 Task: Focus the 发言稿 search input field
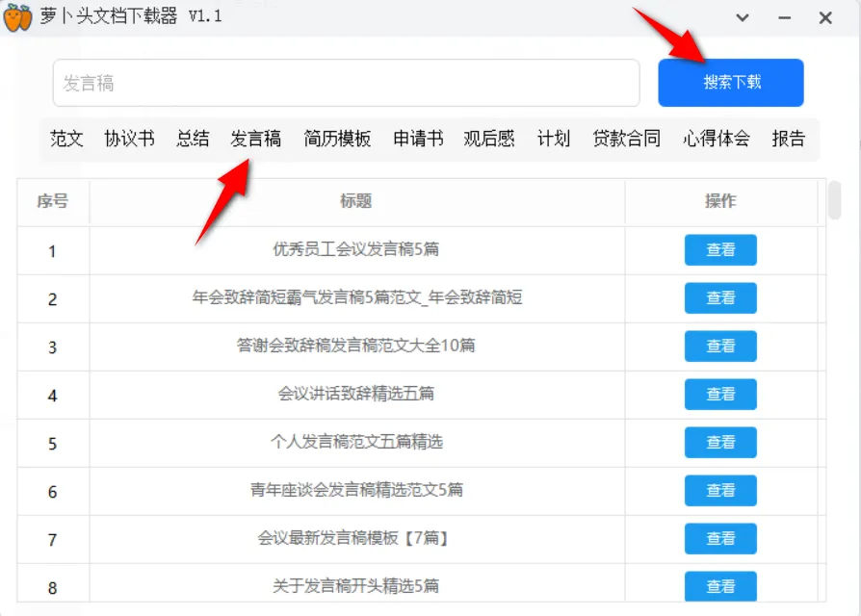coord(346,84)
